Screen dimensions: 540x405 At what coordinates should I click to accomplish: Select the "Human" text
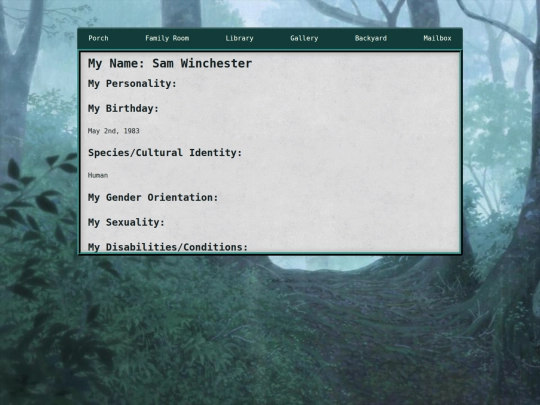click(98, 175)
